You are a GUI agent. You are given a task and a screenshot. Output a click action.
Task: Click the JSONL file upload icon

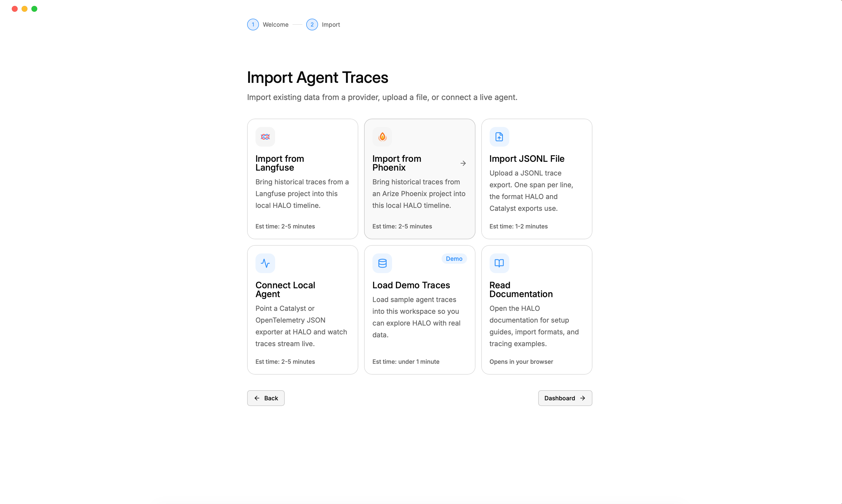[x=499, y=137]
